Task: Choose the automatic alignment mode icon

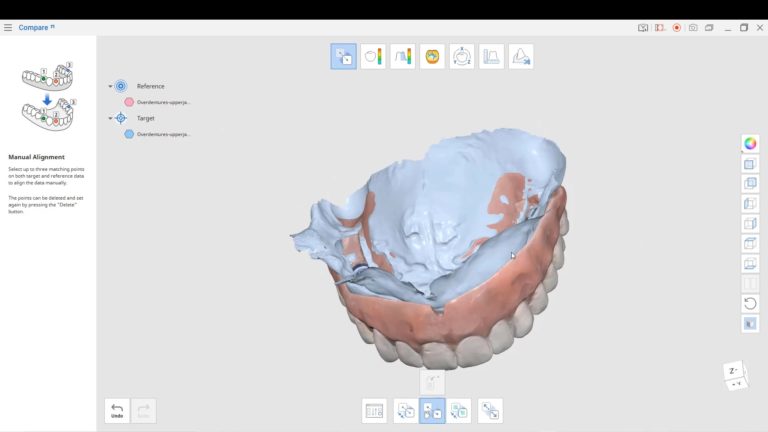Action: pos(406,411)
